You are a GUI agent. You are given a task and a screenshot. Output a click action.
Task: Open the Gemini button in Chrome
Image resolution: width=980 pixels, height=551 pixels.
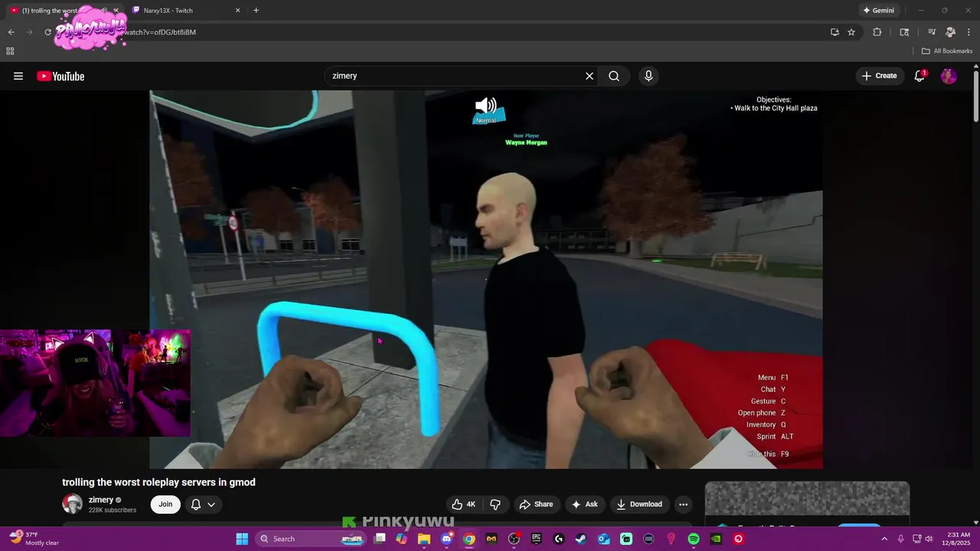point(878,11)
